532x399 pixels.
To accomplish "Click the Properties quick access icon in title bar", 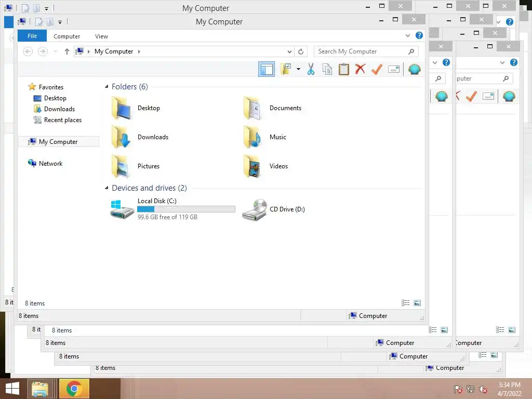I will click(x=39, y=22).
